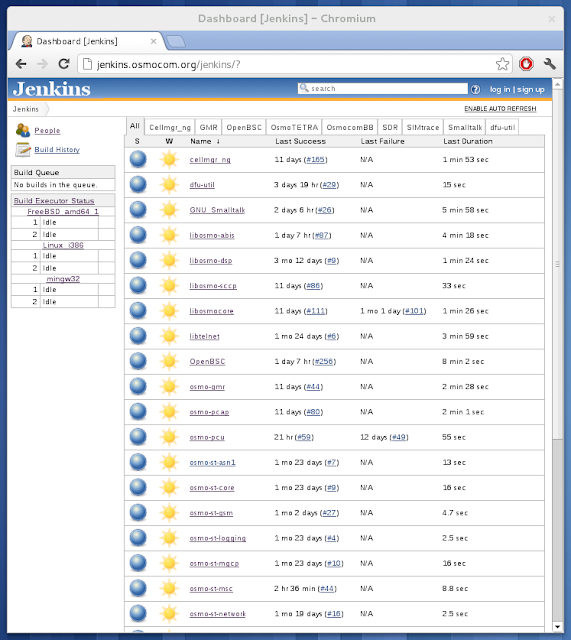The image size is (571, 640).
Task: Open failed build #101 of libosmocore
Action: pos(414,311)
